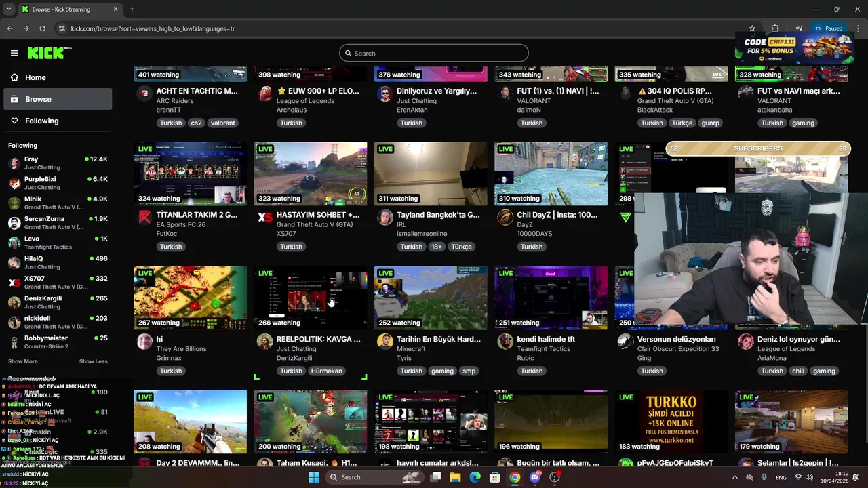The width and height of the screenshot is (868, 488).
Task: Close the Browse - Kick Streaming tab
Action: (x=115, y=9)
